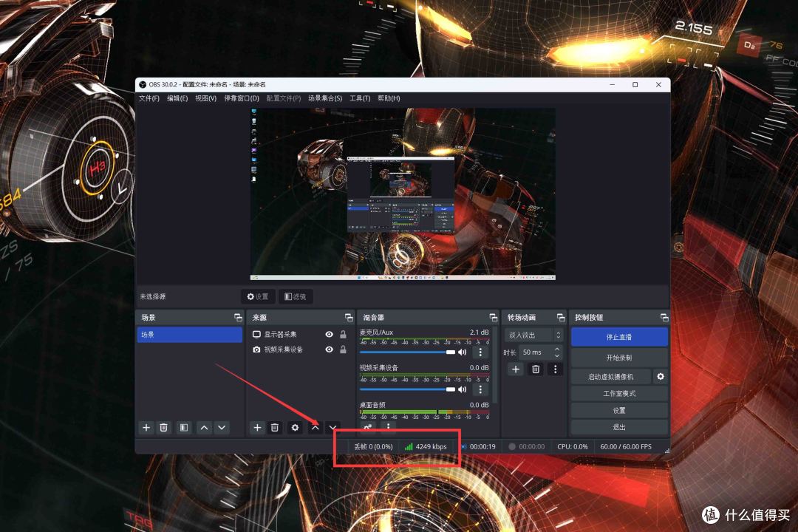798x532 pixels.
Task: Mute the 麦克风/Aux audio channel
Action: pyautogui.click(x=462, y=352)
